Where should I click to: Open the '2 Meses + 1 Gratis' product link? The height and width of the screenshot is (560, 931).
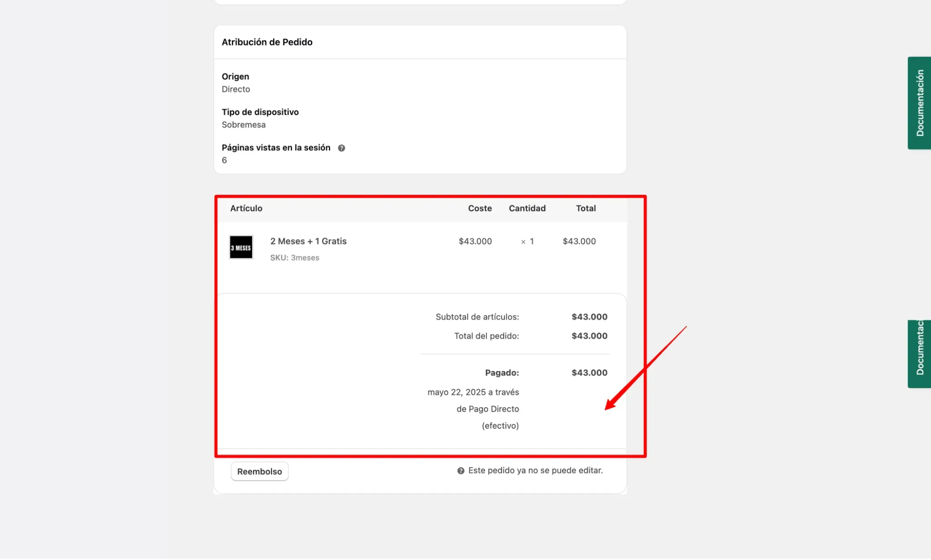pos(308,241)
